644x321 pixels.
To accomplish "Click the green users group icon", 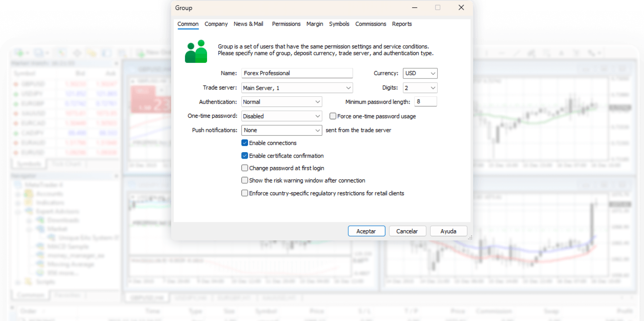I will point(196,51).
